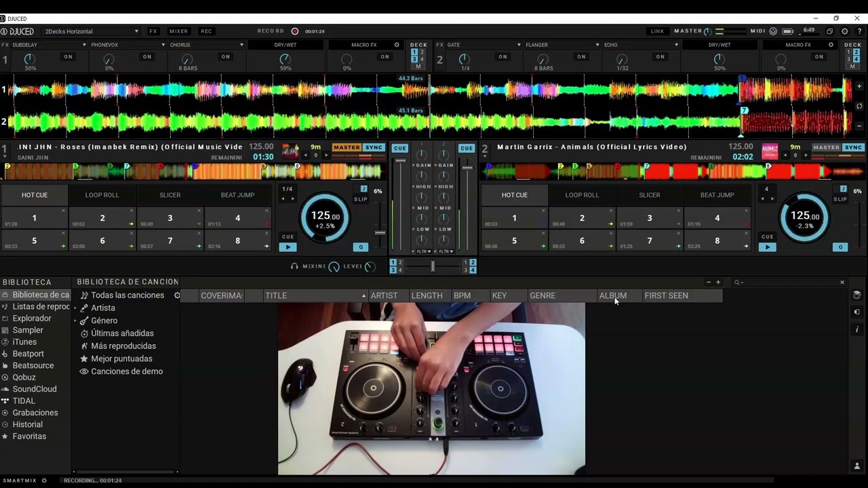Open the library settings gear icon
The image size is (868, 488).
[177, 296]
